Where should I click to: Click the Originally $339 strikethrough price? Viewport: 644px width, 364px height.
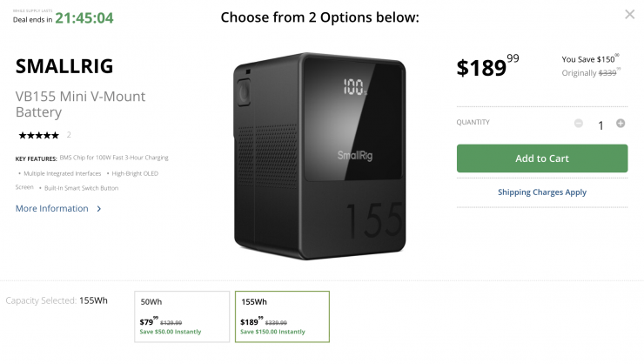click(x=590, y=74)
